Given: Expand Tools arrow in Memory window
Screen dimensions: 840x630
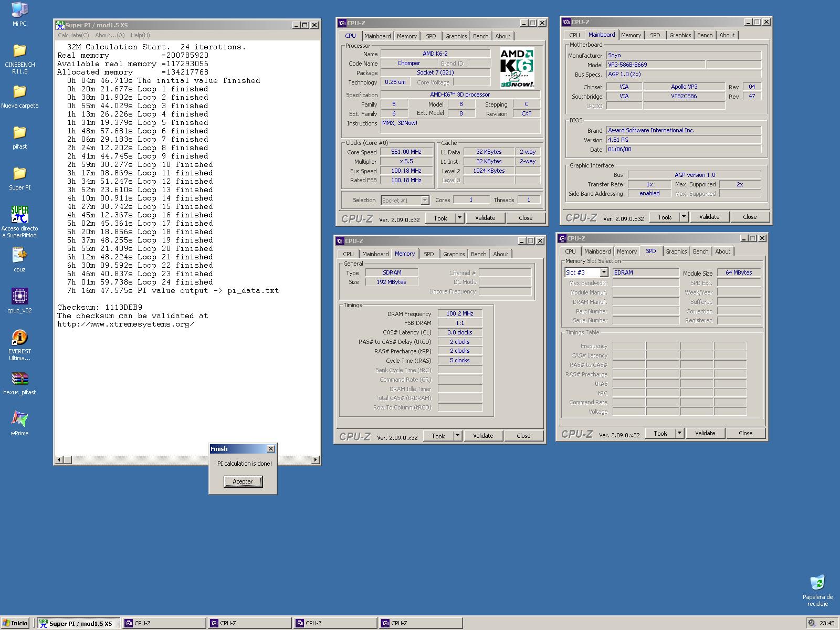Looking at the screenshot, I should tap(457, 436).
